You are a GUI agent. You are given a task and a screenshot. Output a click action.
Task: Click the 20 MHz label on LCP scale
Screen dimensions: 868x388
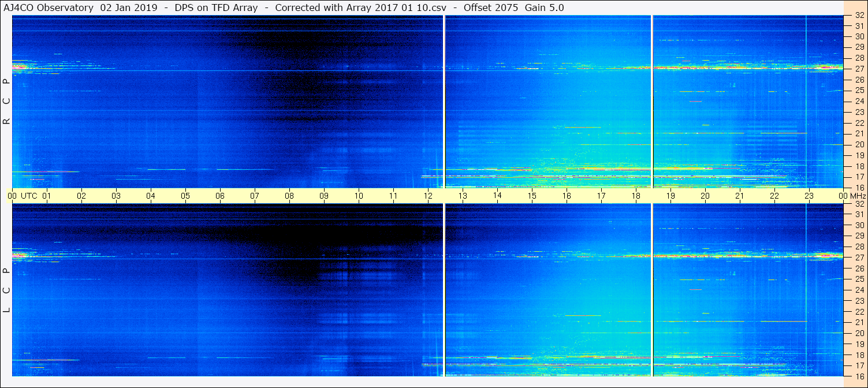point(859,333)
